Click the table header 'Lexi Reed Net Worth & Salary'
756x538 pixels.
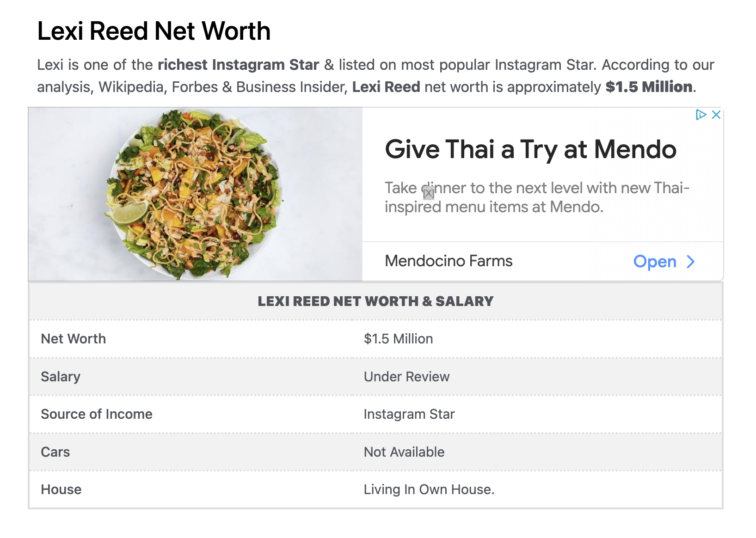tap(375, 301)
